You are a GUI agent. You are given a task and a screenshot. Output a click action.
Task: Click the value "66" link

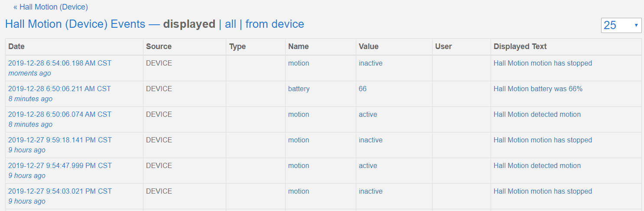(x=363, y=89)
